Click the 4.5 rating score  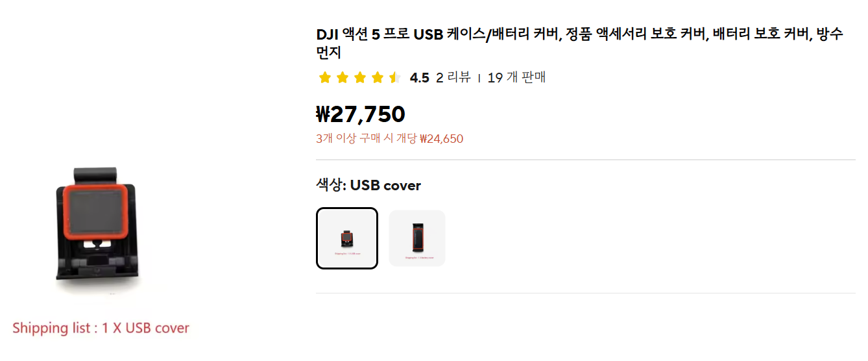pos(420,78)
